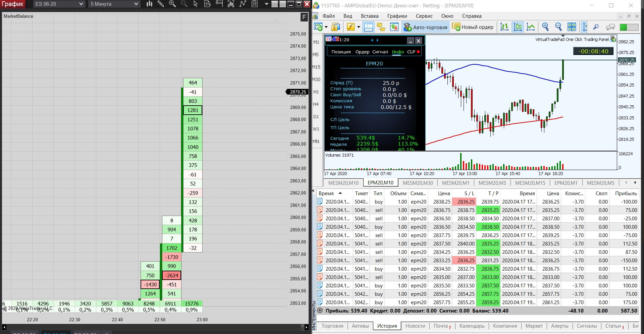Click the -00:08:40 countdown timer
The width and height of the screenshot is (644, 334).
[x=593, y=51]
